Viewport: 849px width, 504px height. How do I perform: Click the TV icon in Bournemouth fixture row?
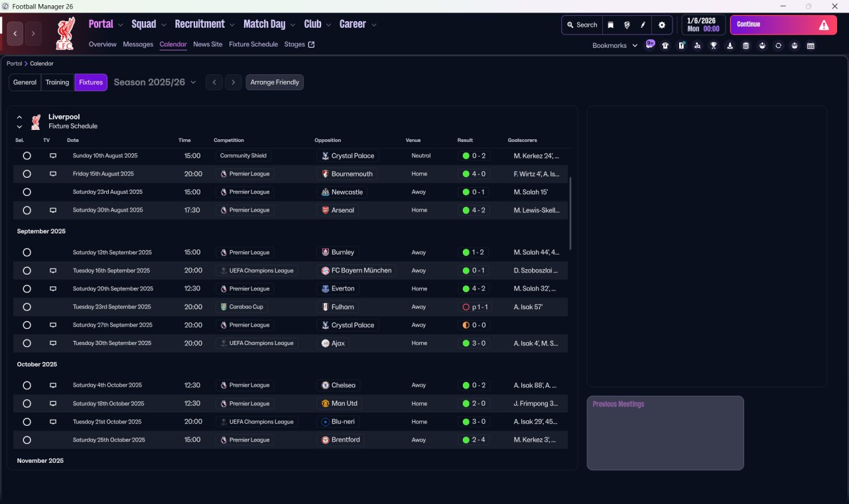click(x=53, y=174)
